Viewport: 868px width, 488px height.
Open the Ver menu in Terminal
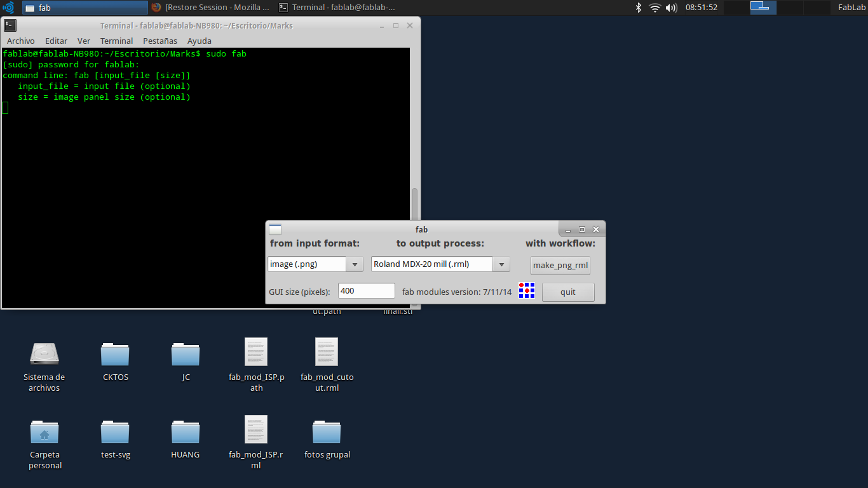[84, 41]
